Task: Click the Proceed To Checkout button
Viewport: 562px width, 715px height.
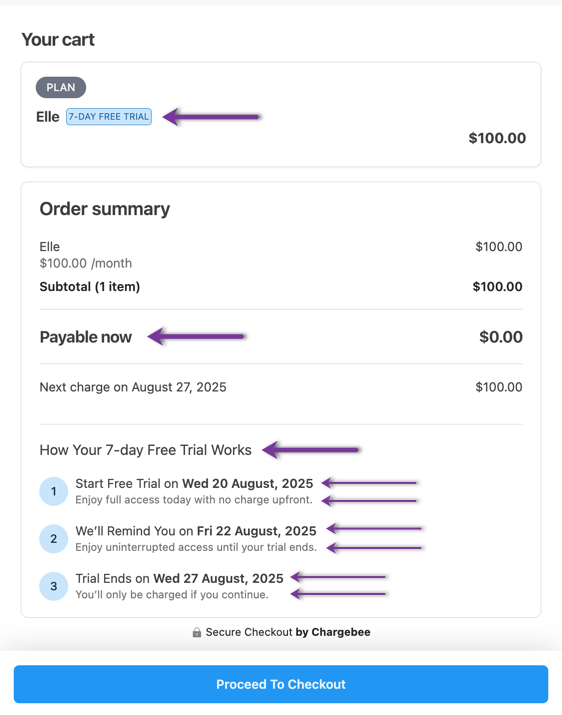Action: coord(281,684)
